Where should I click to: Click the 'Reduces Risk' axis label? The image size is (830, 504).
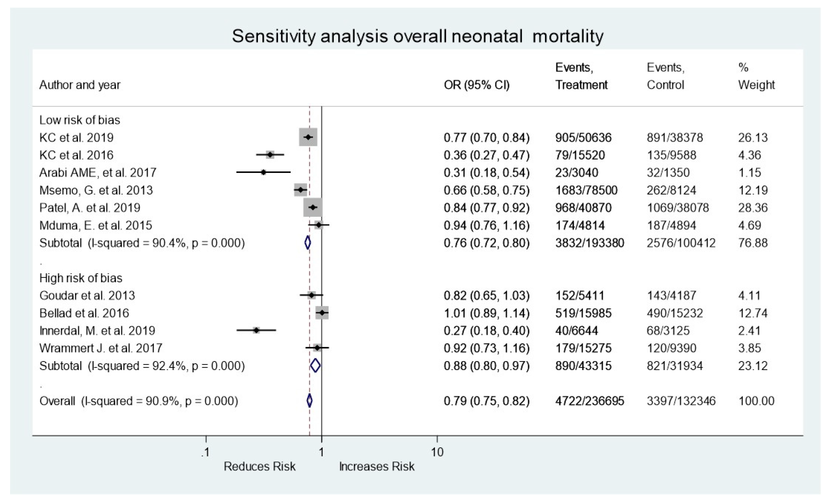[x=259, y=466]
